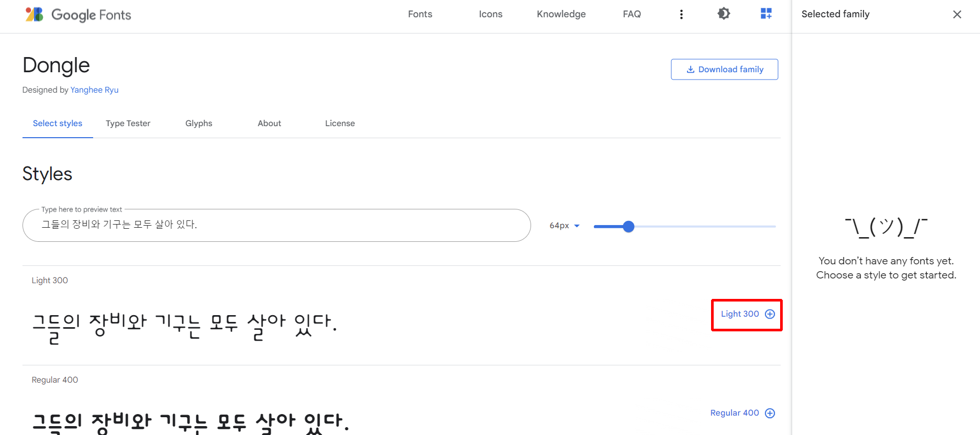
Task: Click the preview text input field
Action: click(x=276, y=225)
